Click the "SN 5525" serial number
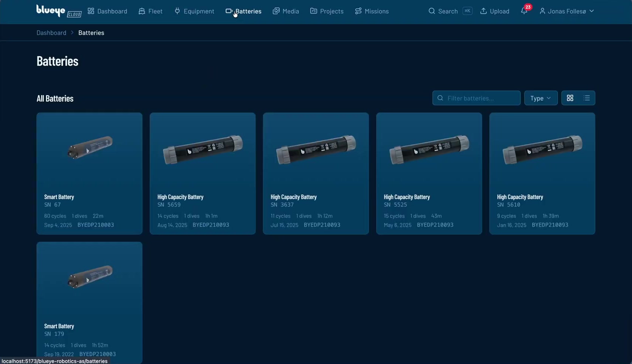 coord(395,205)
